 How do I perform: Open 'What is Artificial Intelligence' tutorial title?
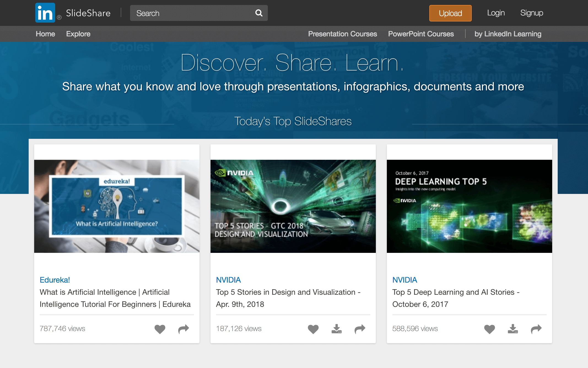pyautogui.click(x=115, y=298)
